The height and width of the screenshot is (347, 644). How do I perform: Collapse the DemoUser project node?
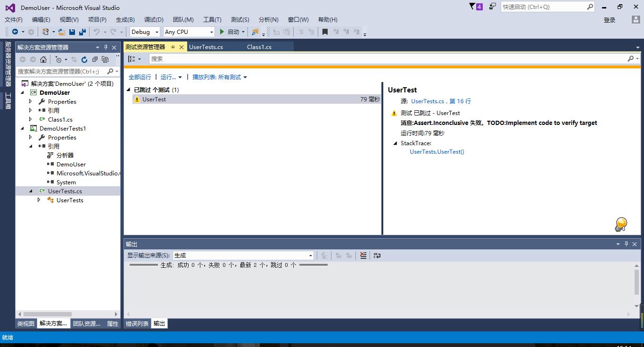point(22,92)
